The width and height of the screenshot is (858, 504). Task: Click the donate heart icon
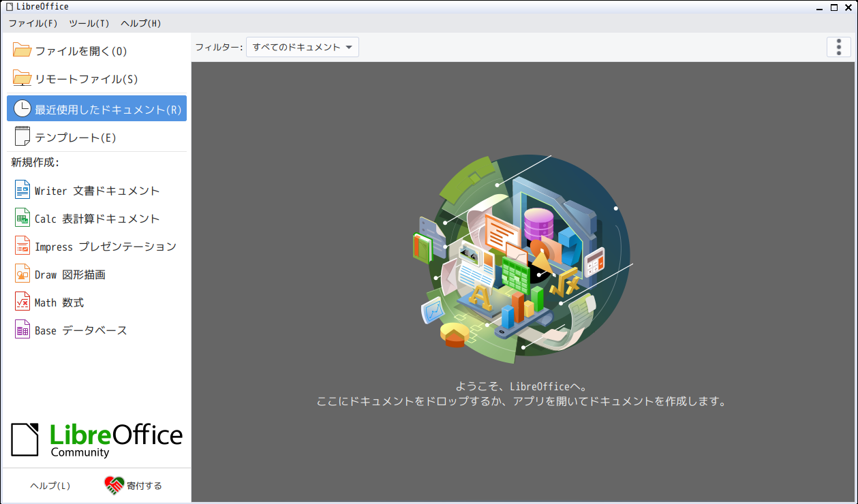tap(114, 486)
